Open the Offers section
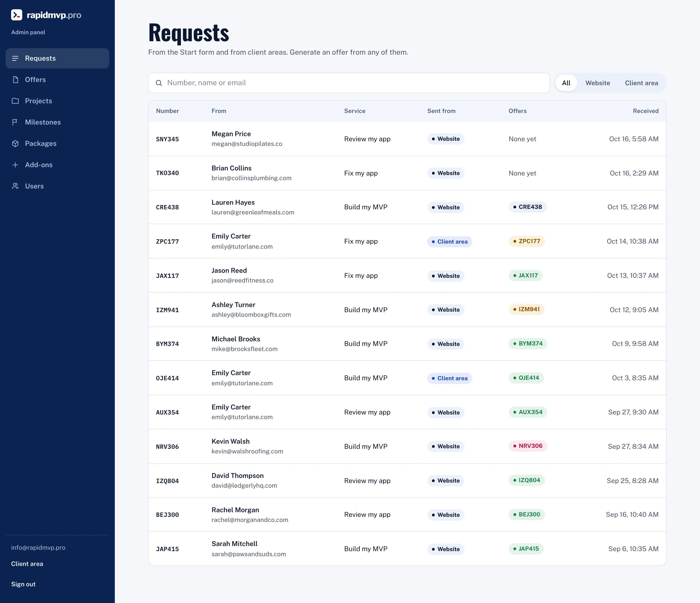 coord(57,80)
